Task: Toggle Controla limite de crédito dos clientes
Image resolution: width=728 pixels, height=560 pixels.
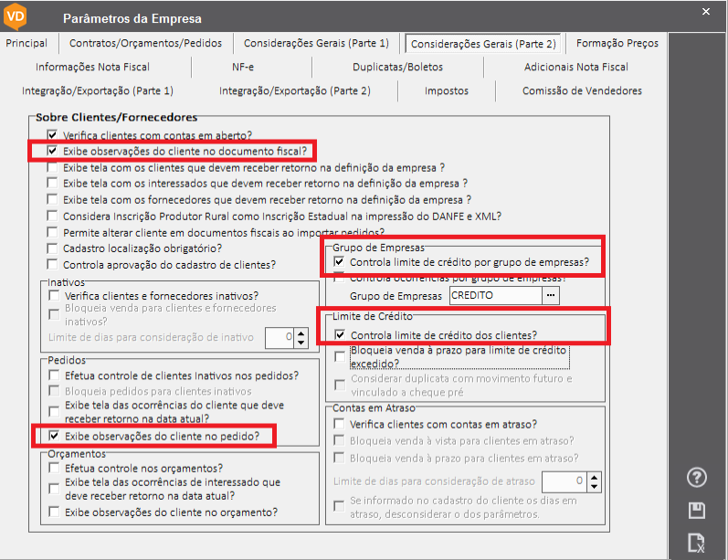Action: (340, 334)
